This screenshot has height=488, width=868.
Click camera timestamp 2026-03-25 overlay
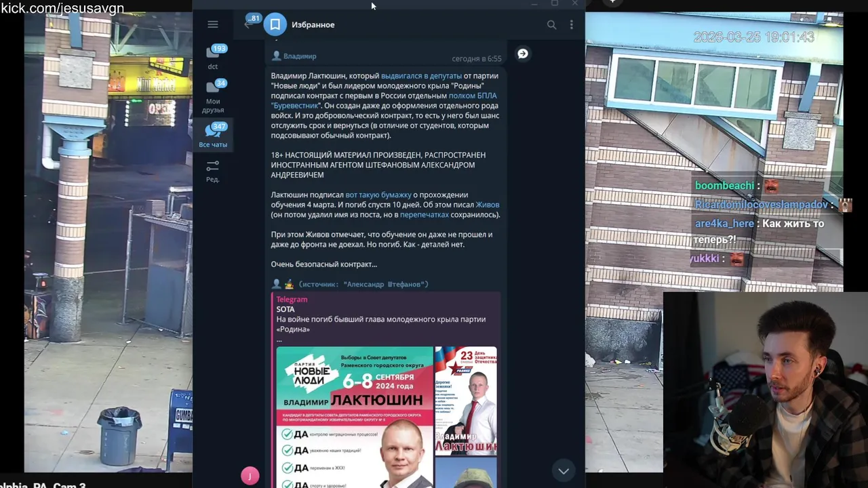(753, 37)
